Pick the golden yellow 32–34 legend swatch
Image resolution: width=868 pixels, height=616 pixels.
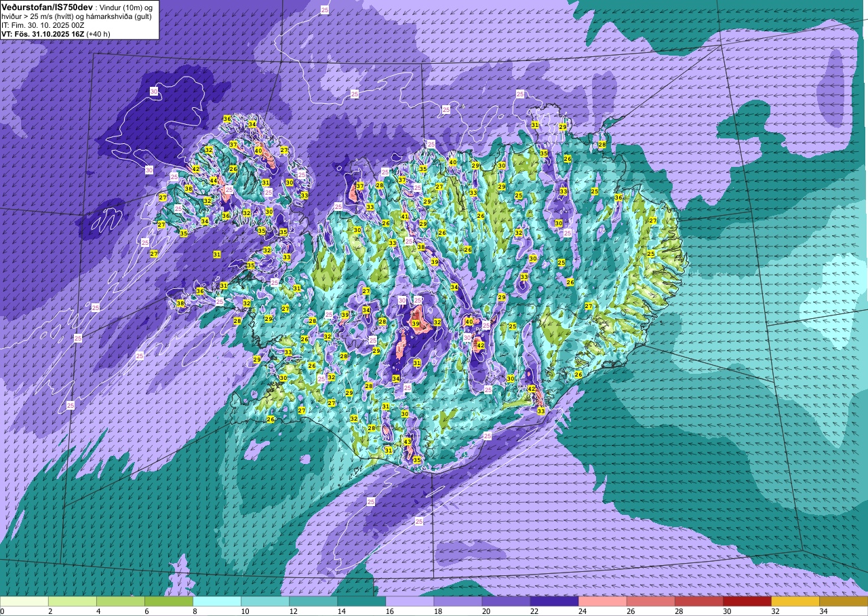point(795,601)
